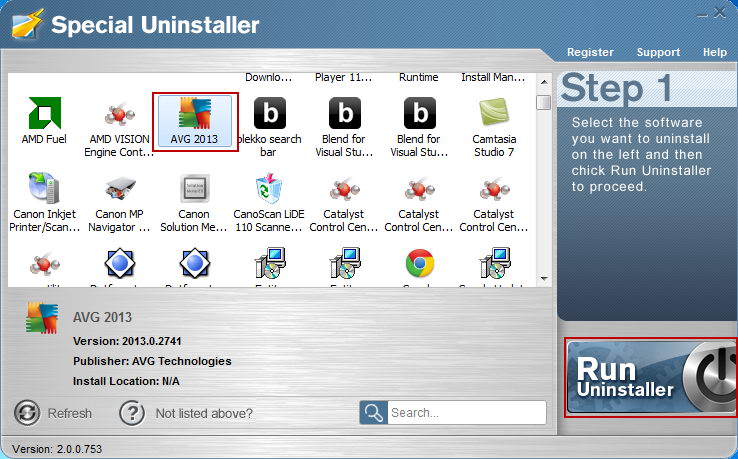Focus the Search input field

point(466,412)
